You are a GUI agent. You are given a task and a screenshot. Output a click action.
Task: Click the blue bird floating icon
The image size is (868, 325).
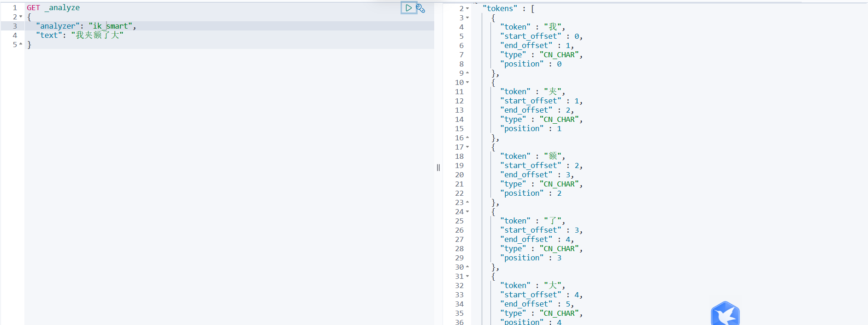point(725,314)
